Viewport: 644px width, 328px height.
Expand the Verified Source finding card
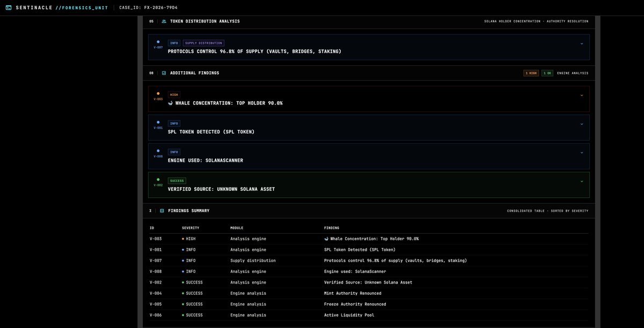pos(582,181)
